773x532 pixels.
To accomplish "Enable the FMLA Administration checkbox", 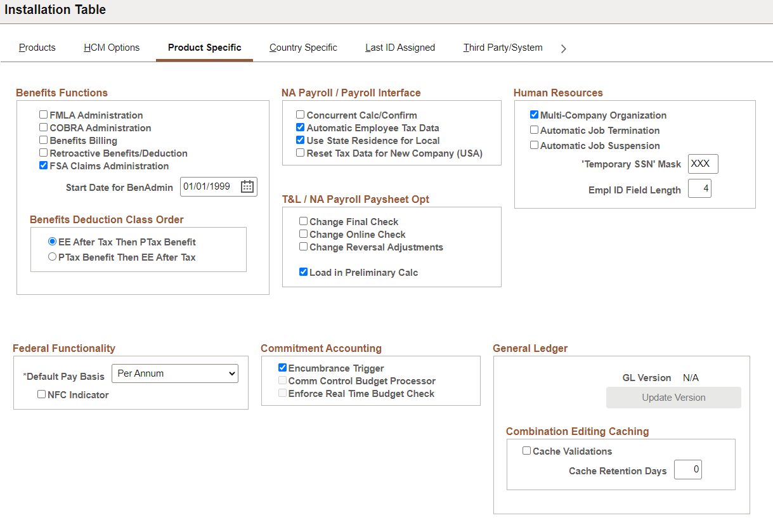I will coord(44,115).
